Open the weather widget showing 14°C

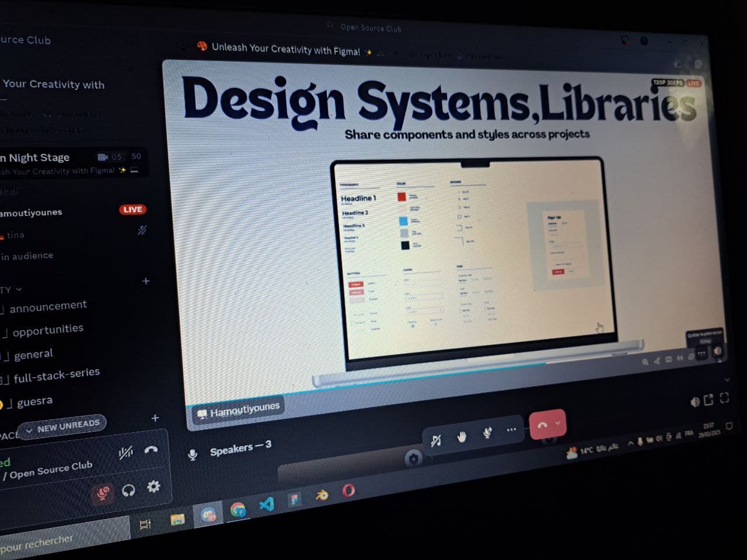(592, 450)
